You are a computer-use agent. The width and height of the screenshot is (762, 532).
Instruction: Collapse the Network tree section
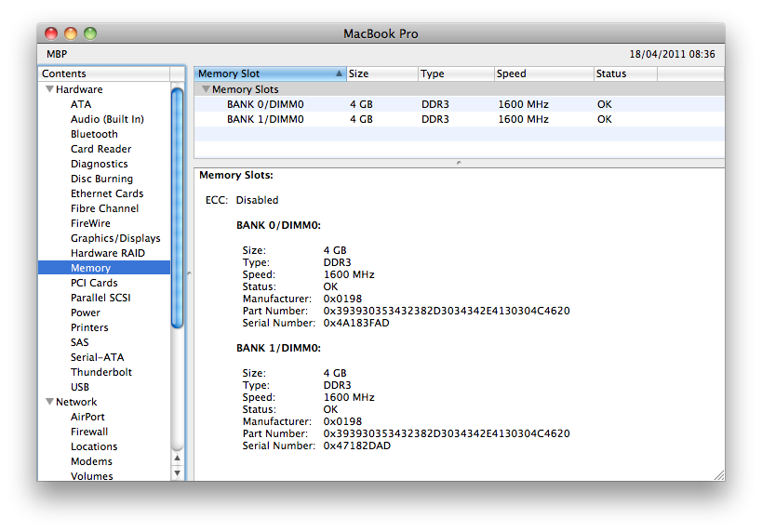pyautogui.click(x=49, y=402)
